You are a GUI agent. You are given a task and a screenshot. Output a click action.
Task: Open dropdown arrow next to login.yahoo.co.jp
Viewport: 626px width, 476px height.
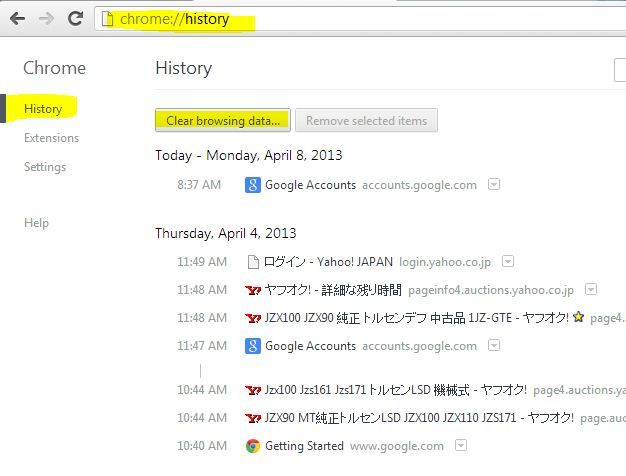(508, 262)
